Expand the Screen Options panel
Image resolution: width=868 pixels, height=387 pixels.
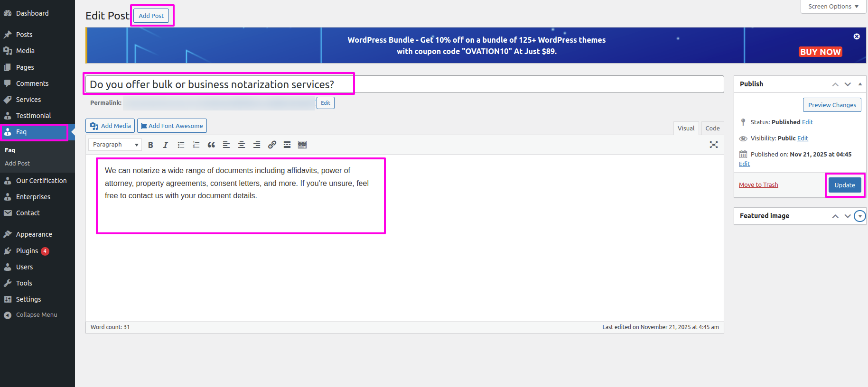point(833,7)
